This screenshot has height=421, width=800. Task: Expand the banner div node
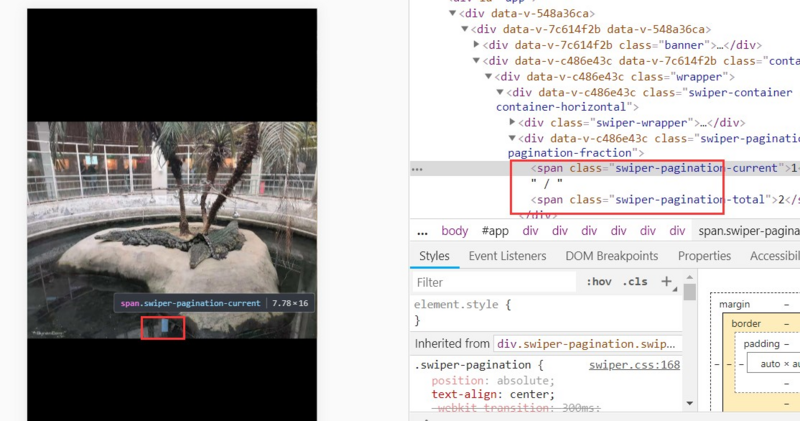tap(477, 45)
